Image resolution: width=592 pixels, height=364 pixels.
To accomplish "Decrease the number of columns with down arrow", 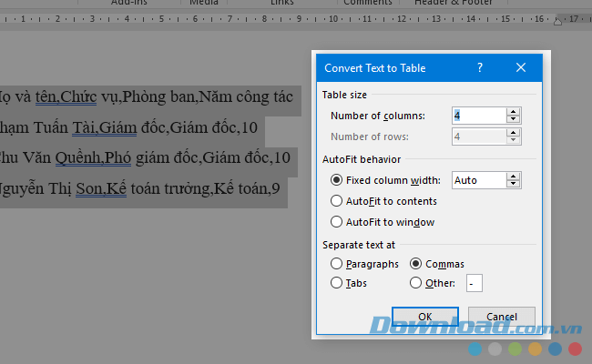I will [x=514, y=119].
